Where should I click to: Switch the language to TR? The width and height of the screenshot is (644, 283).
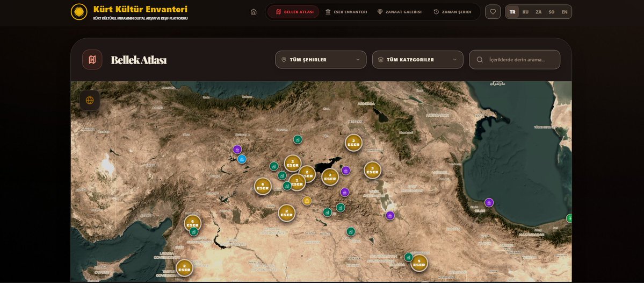[x=512, y=12]
